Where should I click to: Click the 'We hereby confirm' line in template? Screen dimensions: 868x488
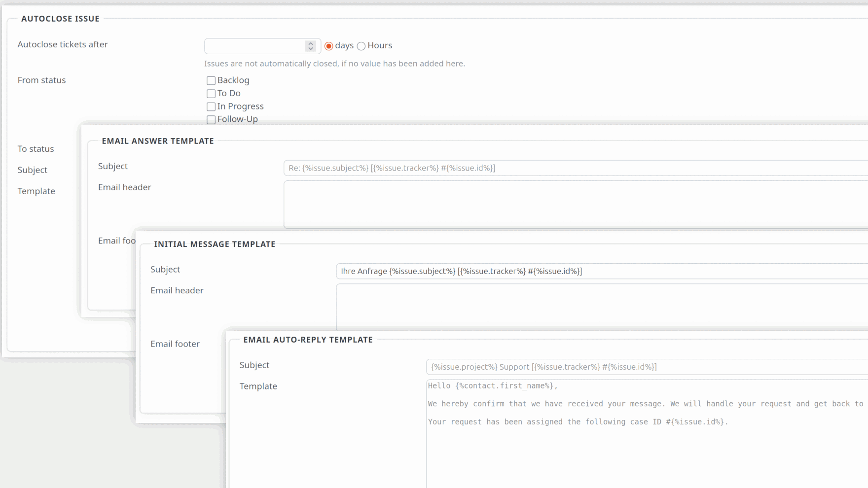coord(646,404)
